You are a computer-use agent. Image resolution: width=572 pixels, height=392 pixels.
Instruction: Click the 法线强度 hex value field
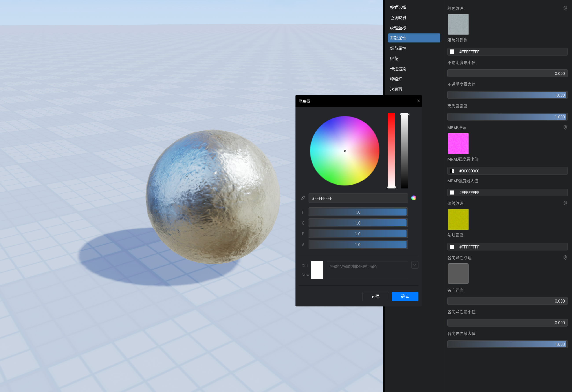point(507,247)
